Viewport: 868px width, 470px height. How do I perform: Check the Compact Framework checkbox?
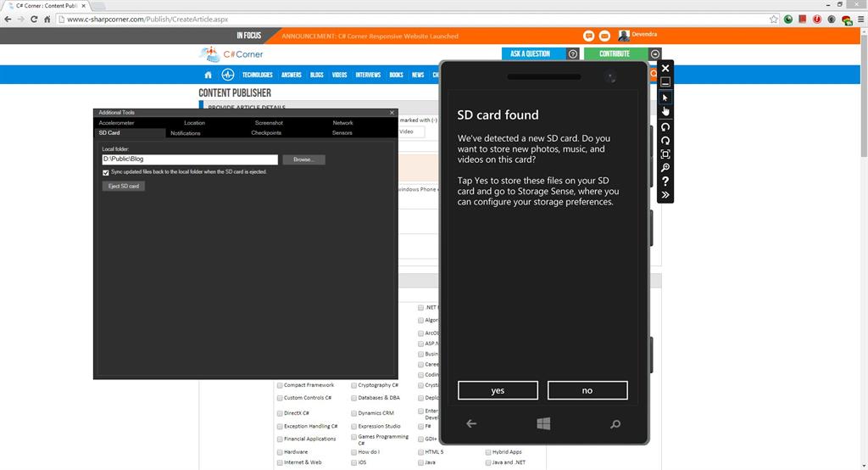coord(280,385)
